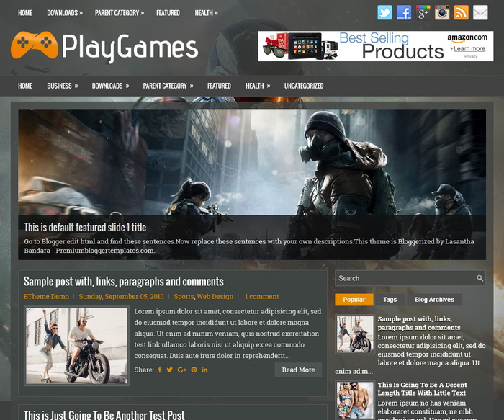Click the PlayGames site title text
This screenshot has width=504, height=420.
(130, 48)
